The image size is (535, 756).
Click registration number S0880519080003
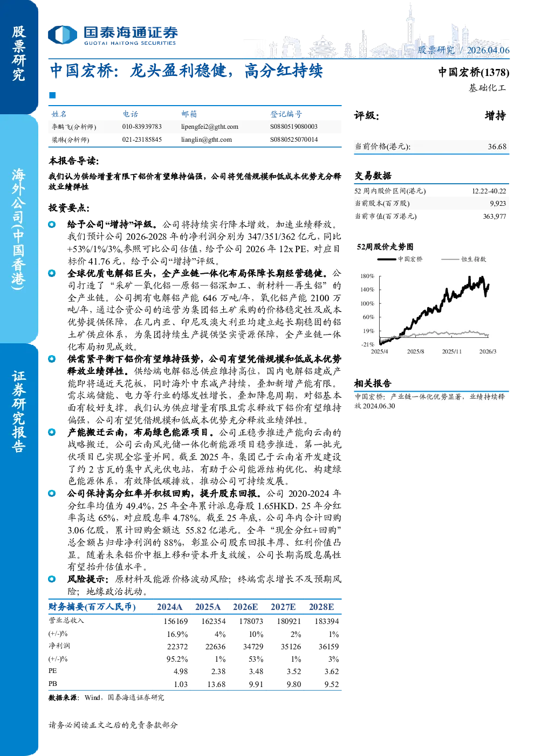click(294, 127)
